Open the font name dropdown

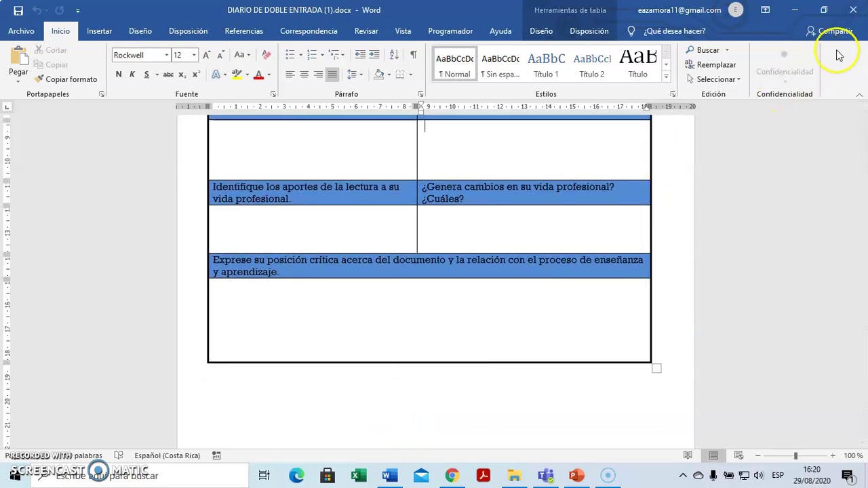pos(167,55)
